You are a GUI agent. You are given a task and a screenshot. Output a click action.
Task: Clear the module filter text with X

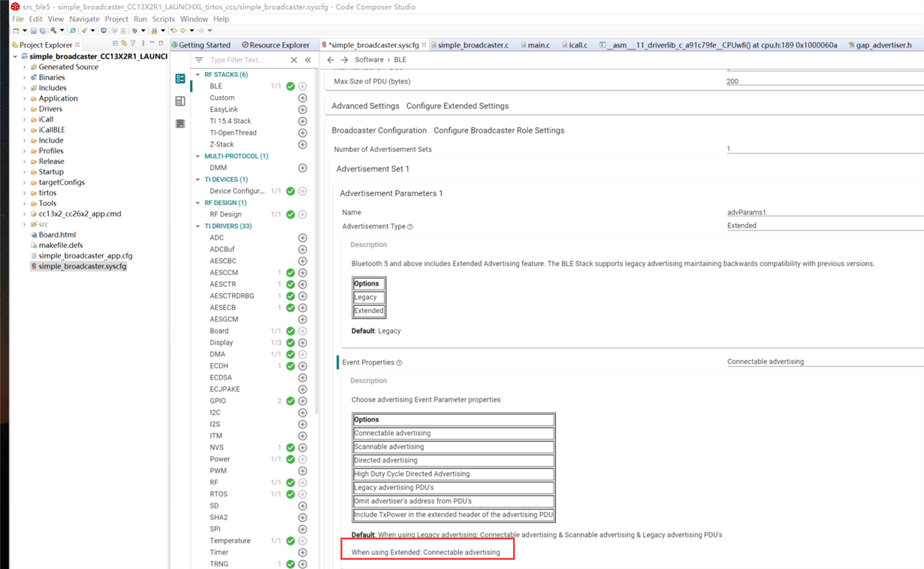(294, 60)
